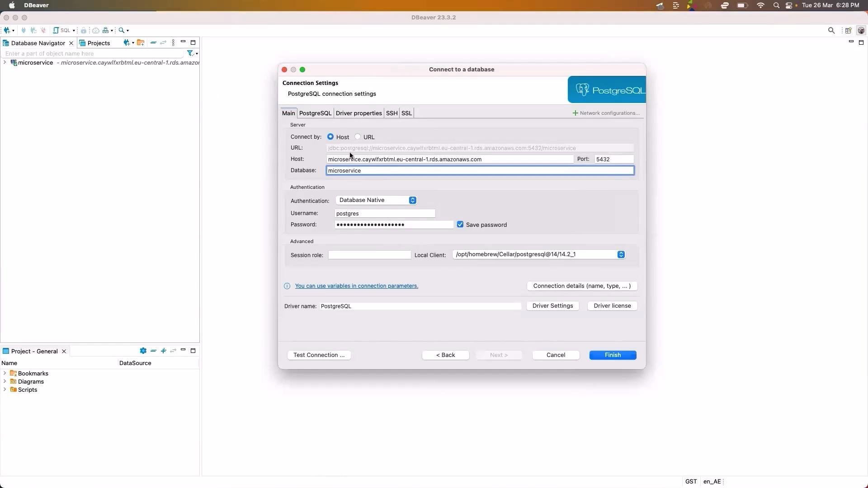868x488 pixels.
Task: Open the Local Client path dropdown
Action: 539,254
